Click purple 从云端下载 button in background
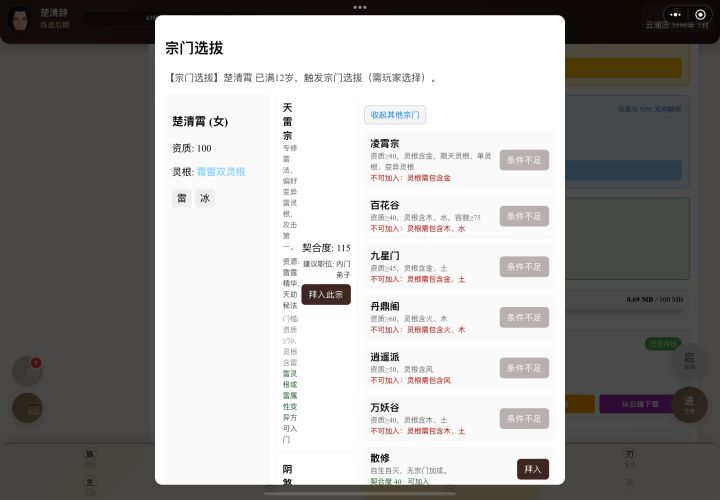Screen dimensions: 720x500 pyautogui.click(x=640, y=404)
